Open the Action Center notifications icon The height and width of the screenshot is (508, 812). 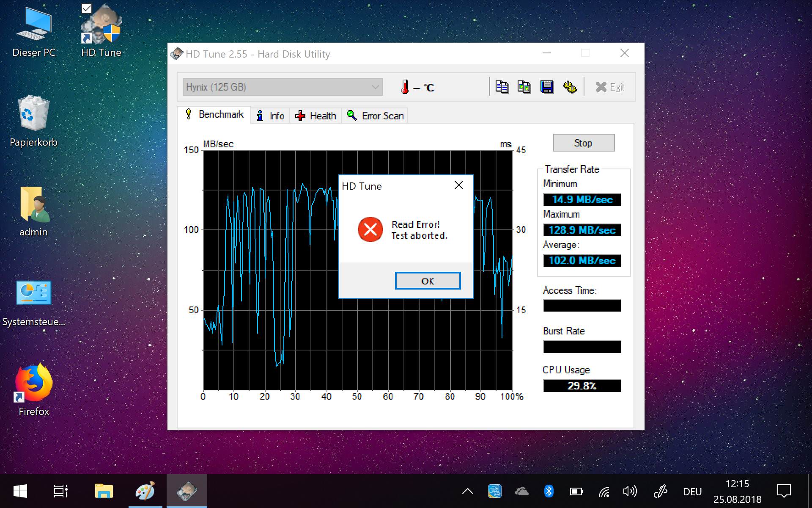(784, 491)
